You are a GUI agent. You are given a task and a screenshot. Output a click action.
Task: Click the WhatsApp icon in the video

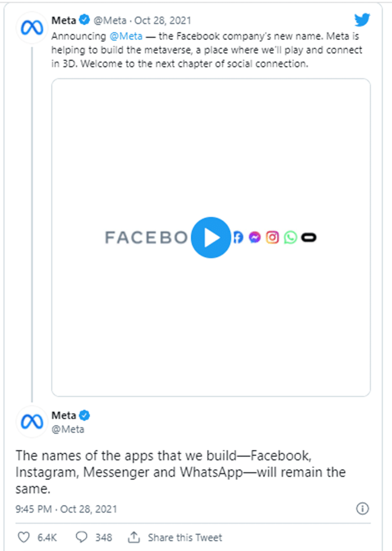click(x=290, y=237)
